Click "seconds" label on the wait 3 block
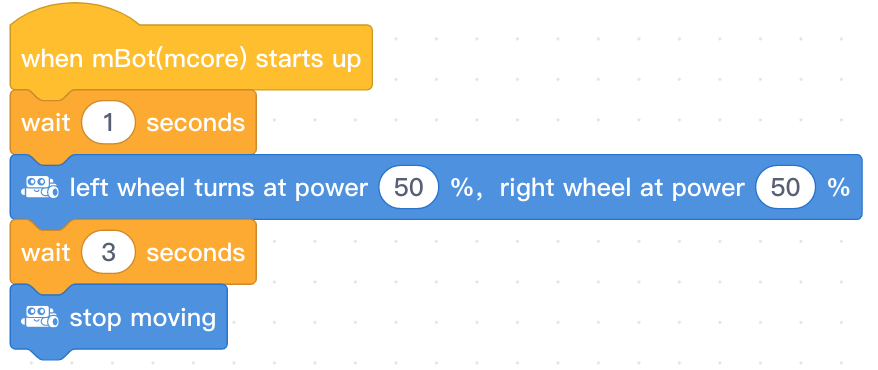Screen dimensions: 878x370 [195, 252]
